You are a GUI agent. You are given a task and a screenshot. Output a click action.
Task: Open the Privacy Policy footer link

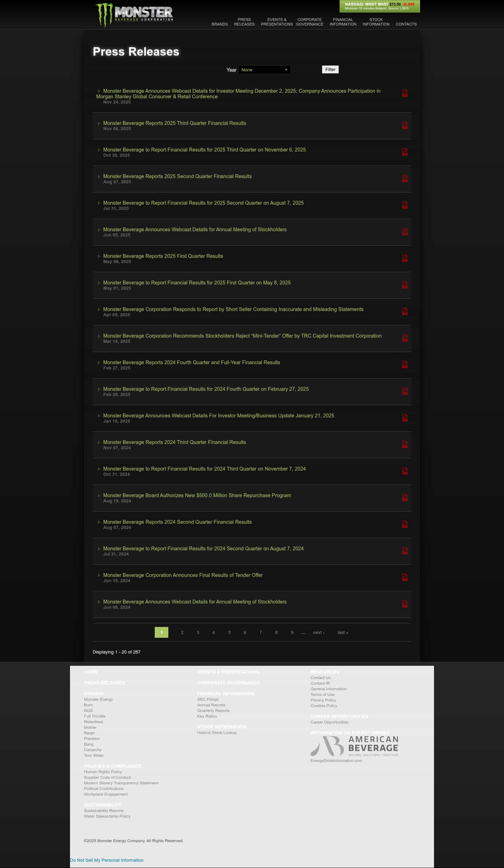click(323, 700)
